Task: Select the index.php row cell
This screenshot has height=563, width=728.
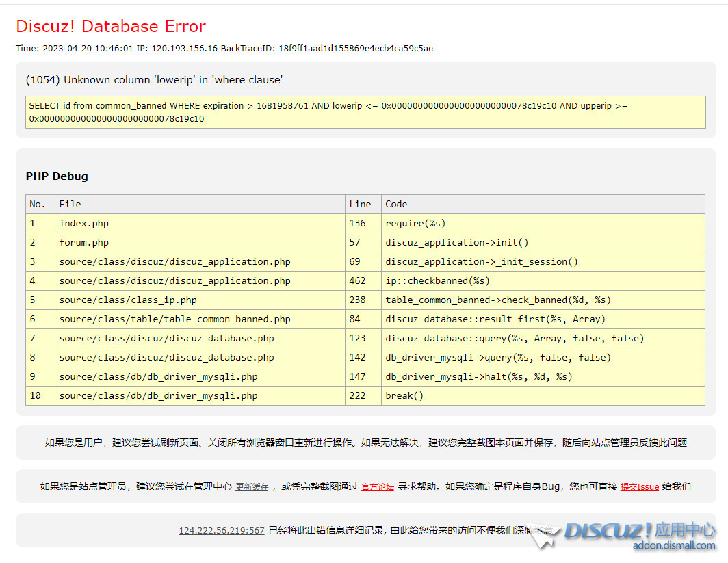Action: pyautogui.click(x=83, y=223)
